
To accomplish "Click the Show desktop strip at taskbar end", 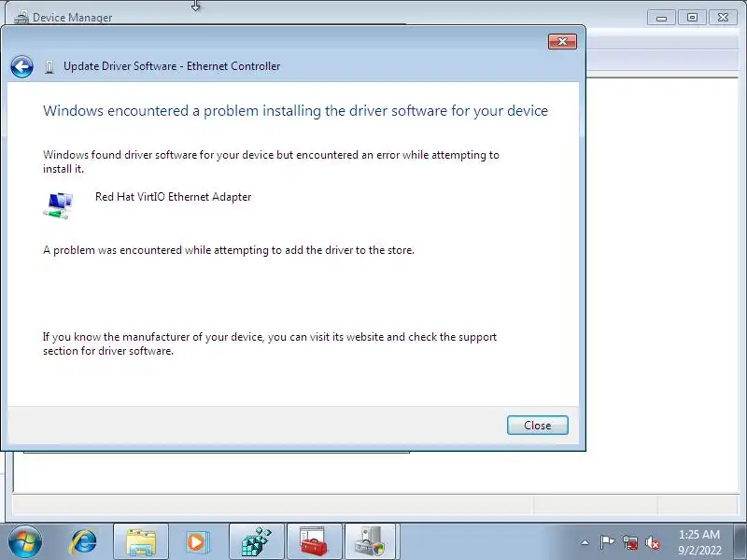I will click(740, 542).
